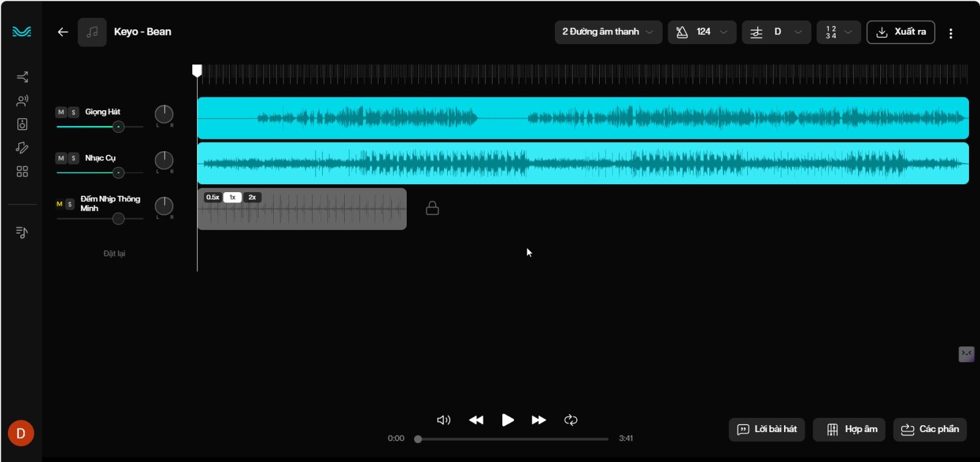Screen dimensions: 980x462
Task: Open the 124 BPM tempo dropdown
Action: pyautogui.click(x=702, y=32)
